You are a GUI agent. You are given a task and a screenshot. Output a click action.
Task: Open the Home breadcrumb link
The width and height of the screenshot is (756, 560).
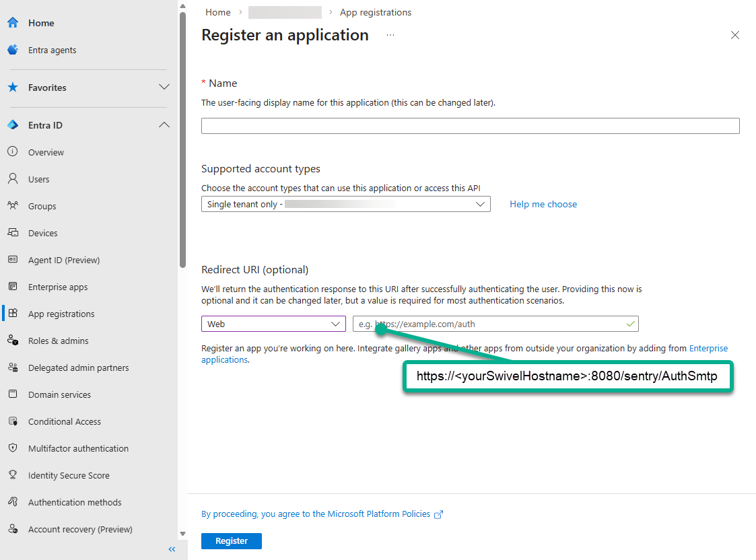[x=217, y=11]
